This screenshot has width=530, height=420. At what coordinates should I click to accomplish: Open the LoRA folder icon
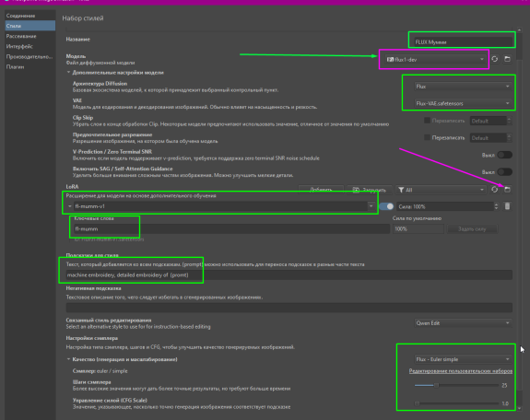pos(507,190)
